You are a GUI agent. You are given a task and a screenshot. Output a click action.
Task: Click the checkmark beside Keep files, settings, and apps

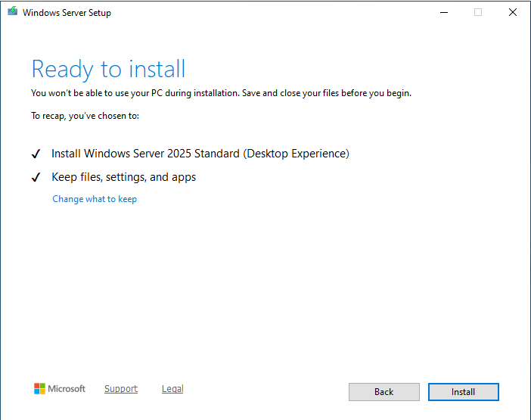coord(36,178)
